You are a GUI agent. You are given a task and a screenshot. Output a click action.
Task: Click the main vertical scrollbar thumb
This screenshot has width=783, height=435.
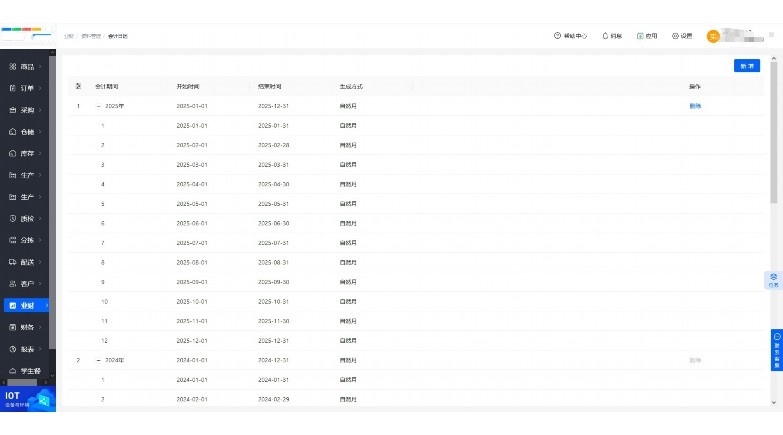point(774,132)
